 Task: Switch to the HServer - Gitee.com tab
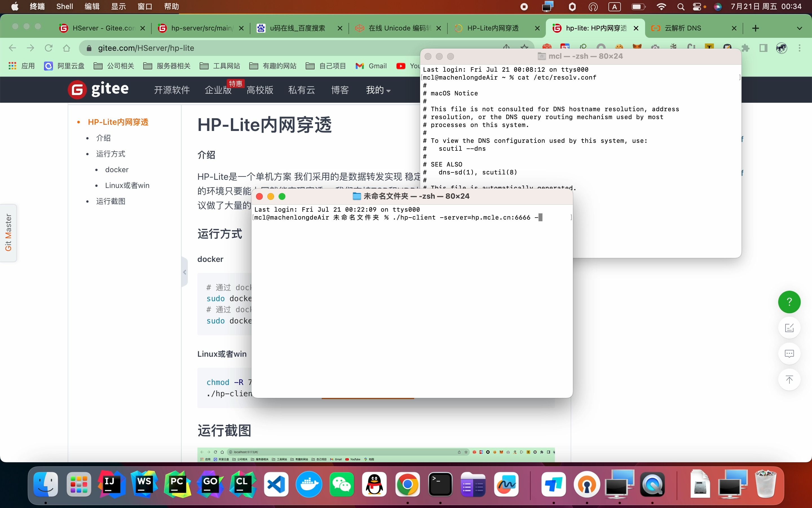[102, 28]
